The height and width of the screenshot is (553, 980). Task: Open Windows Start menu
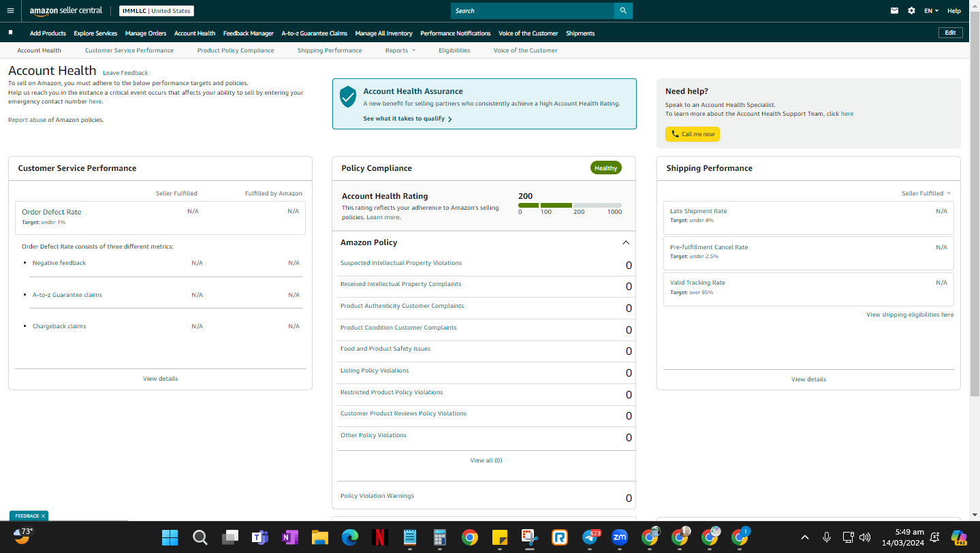click(170, 537)
